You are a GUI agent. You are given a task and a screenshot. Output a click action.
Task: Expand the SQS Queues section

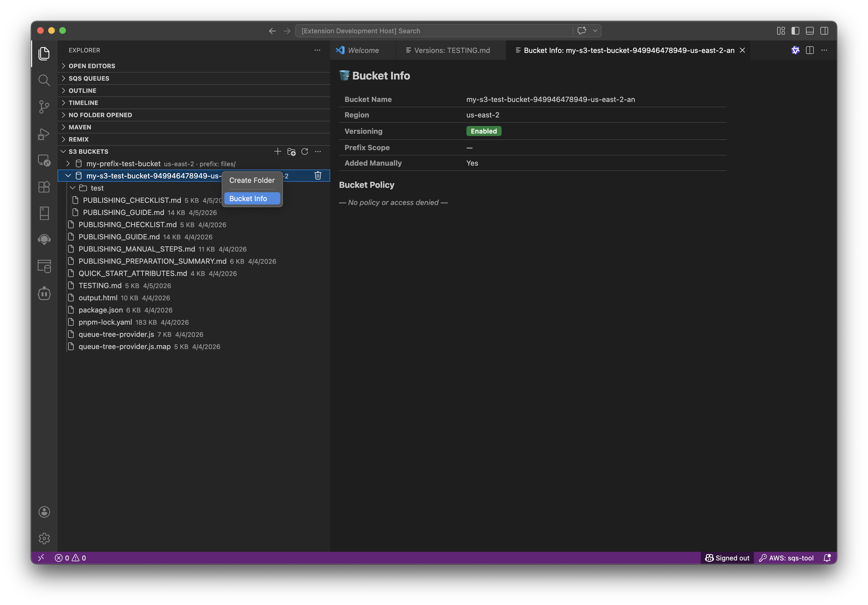(x=194, y=78)
